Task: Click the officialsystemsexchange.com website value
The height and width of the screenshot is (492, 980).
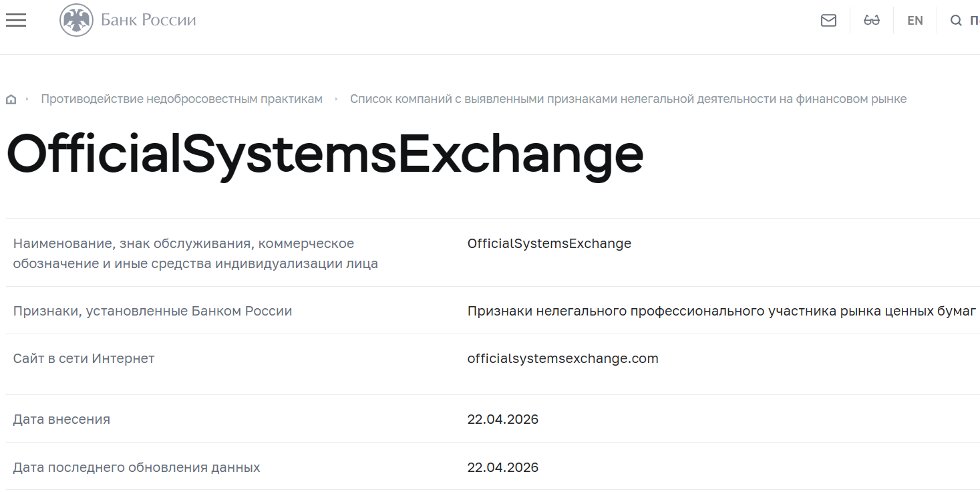Action: coord(563,358)
